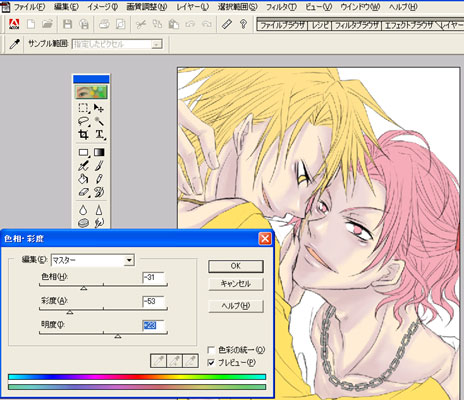The height and width of the screenshot is (400, 464).
Task: Click the 明度 value field showing +23
Action: pyautogui.click(x=154, y=325)
